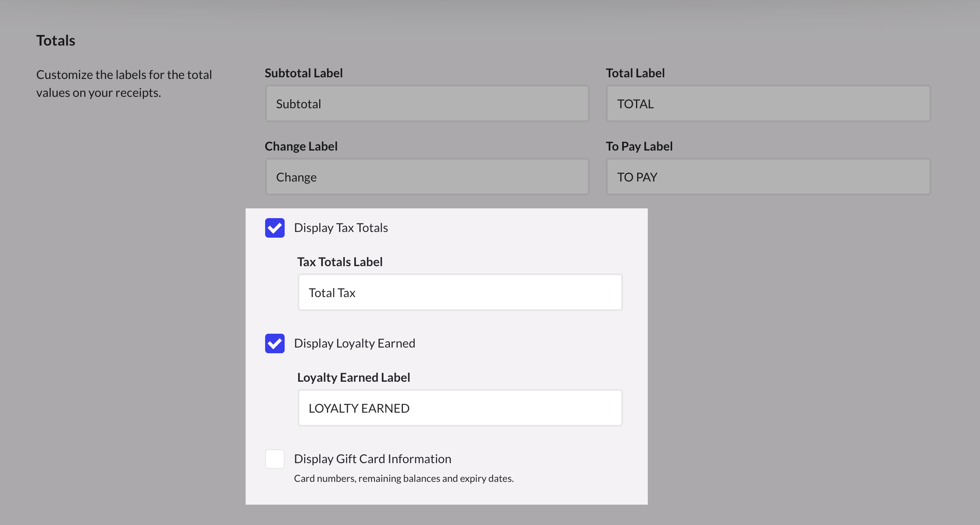Click the Tax Totals Label input
Screen dimensions: 980x525
click(x=460, y=292)
